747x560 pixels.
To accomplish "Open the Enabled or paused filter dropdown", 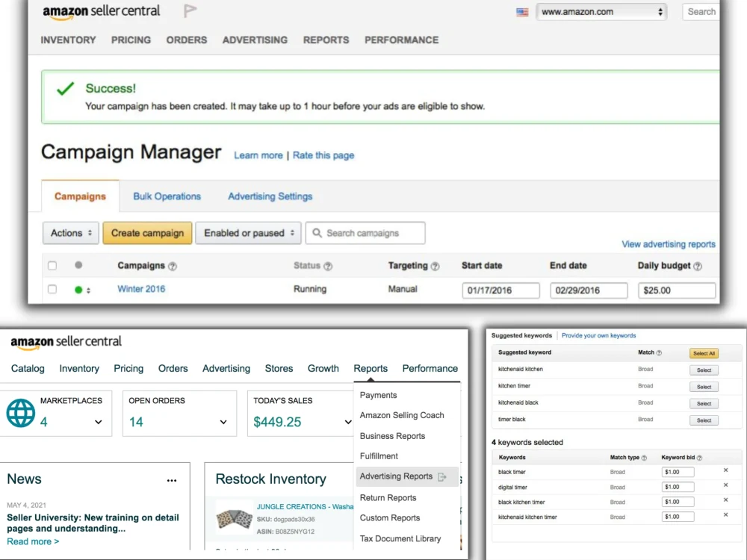I will (248, 233).
